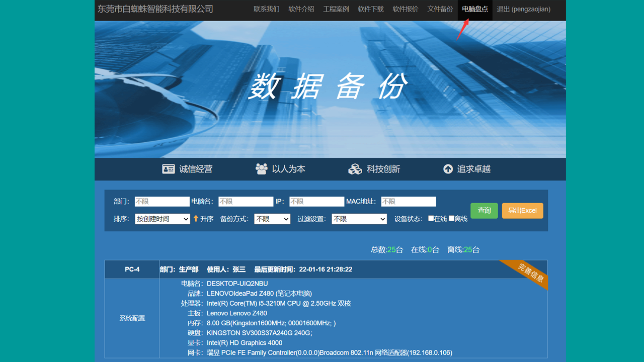Image resolution: width=644 pixels, height=362 pixels.
Task: Click the people icon beside 以人为本
Action: 261,169
